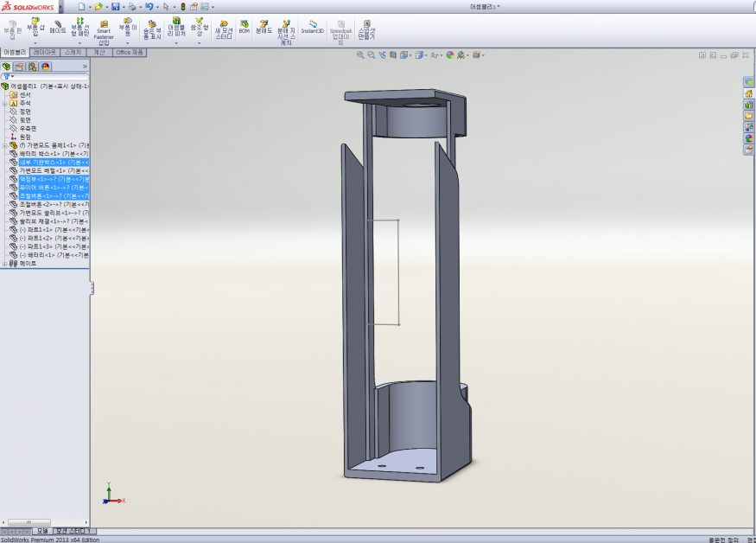Open the DisplayManager tab in left panel
This screenshot has width=756, height=543.
(46, 67)
